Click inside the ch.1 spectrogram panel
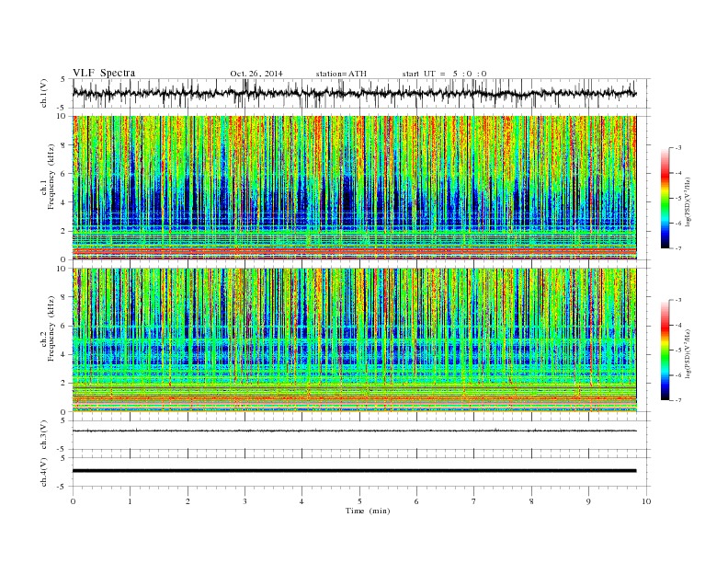 click(355, 188)
